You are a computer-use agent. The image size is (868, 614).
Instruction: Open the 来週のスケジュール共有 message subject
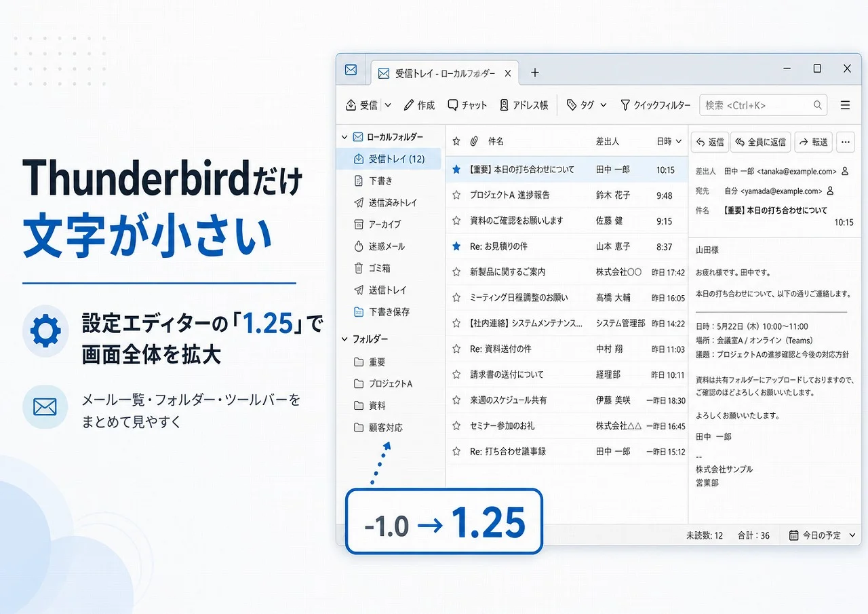(508, 400)
